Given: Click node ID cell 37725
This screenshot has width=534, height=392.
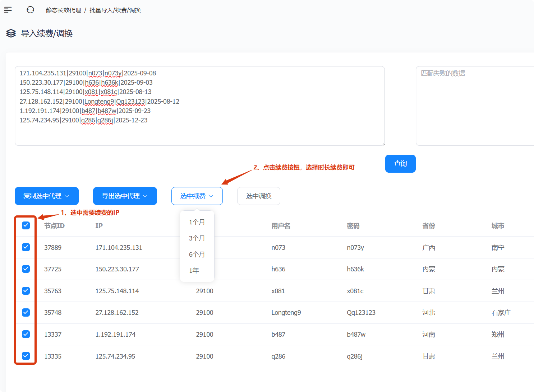Looking at the screenshot, I should [x=53, y=269].
